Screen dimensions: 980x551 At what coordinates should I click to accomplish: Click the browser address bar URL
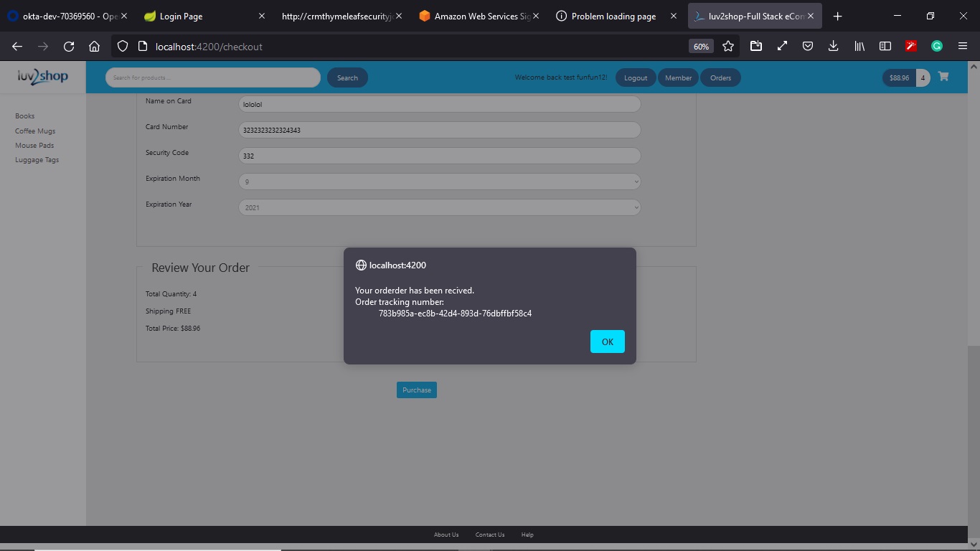tap(209, 47)
